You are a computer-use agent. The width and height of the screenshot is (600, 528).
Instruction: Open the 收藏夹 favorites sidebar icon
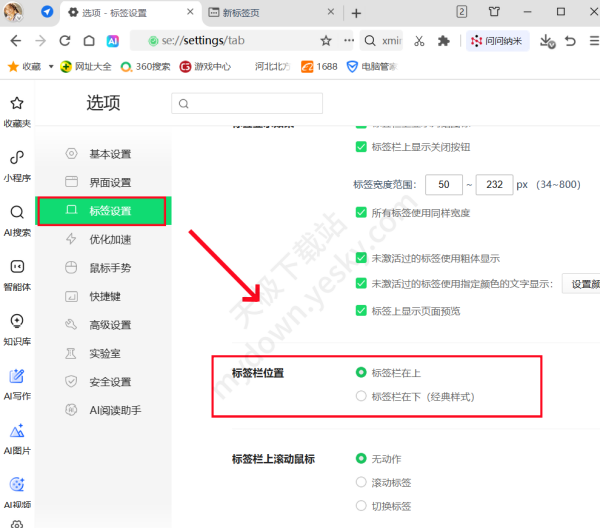pyautogui.click(x=16, y=110)
